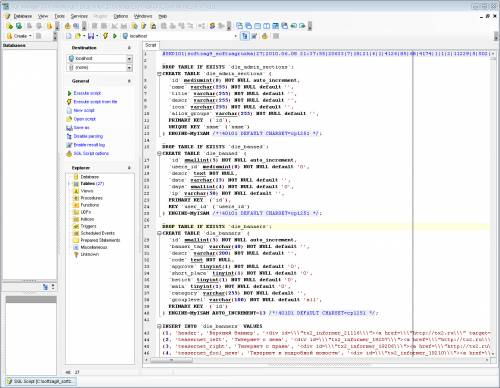Collapse the INSERT INTO dle_banners code fold
Screen dimensions: 500x388
coord(159,326)
